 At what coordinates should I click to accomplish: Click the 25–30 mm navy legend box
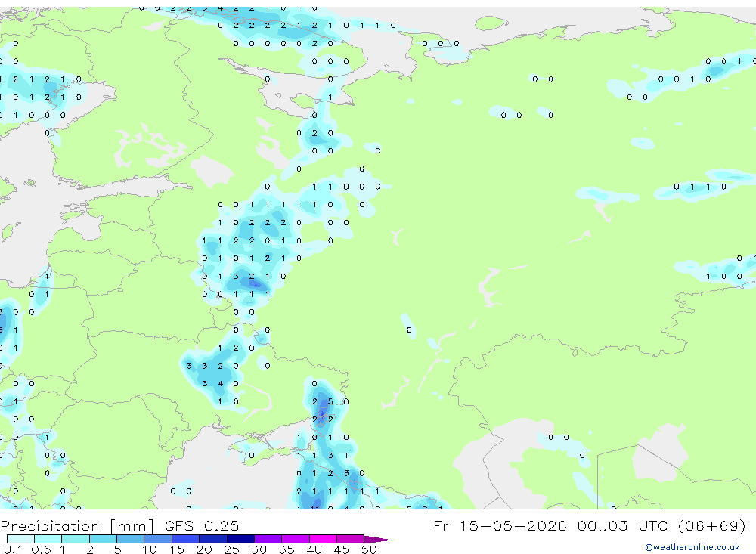pos(240,539)
